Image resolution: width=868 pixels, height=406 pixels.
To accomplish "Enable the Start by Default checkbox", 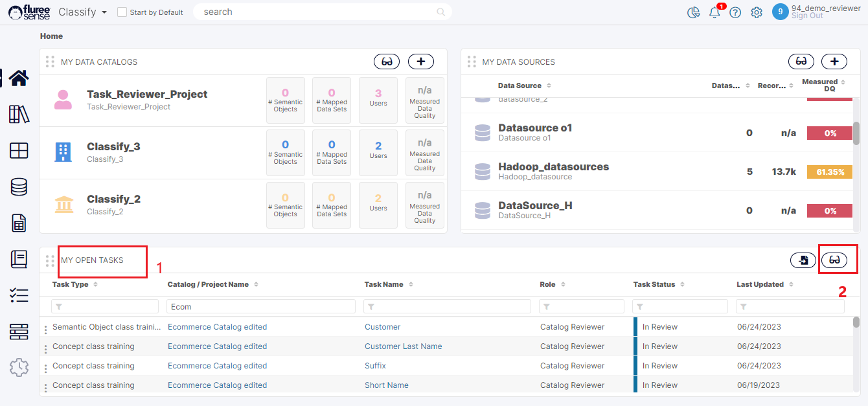I will [122, 12].
